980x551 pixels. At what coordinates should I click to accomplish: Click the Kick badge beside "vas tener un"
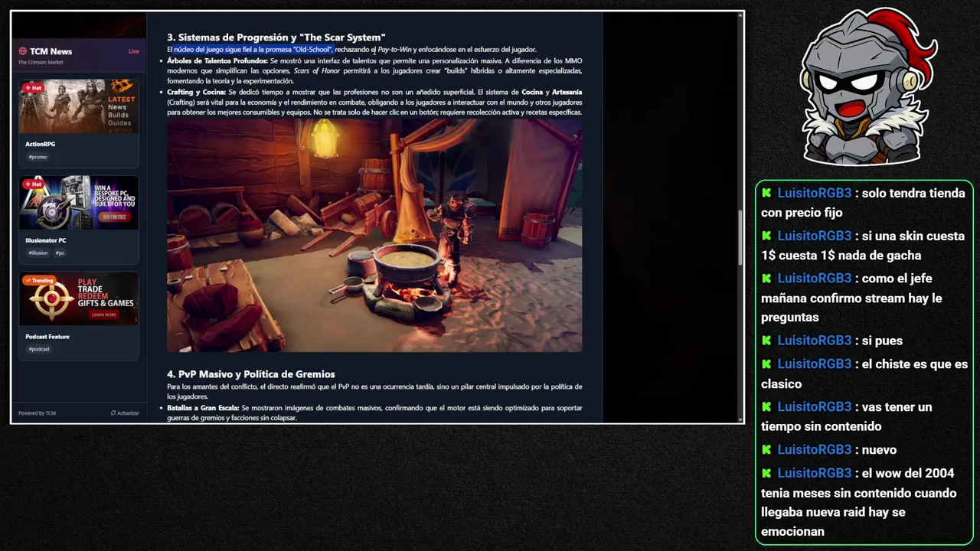point(766,407)
